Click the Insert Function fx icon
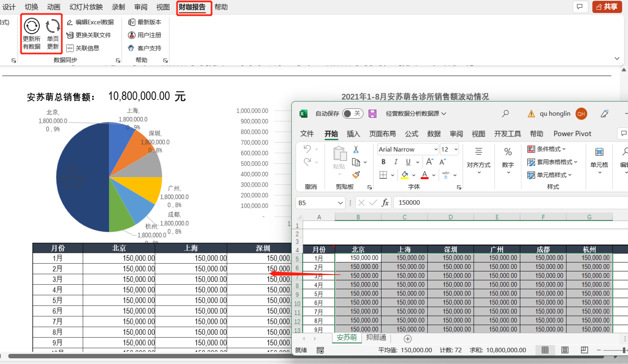Image resolution: width=628 pixels, height=364 pixels. point(385,203)
